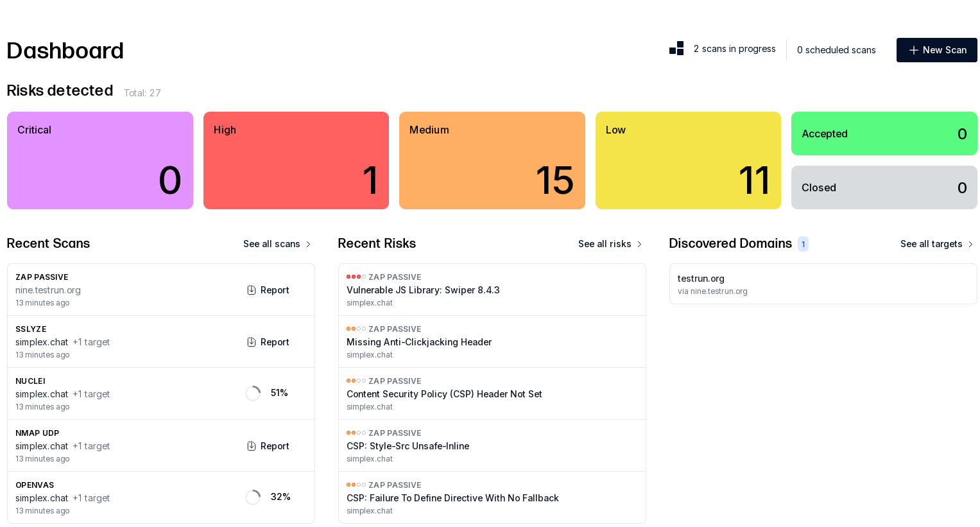Viewport: 980px width, 527px height.
Task: Click the scans in progress squares icon
Action: [x=676, y=49]
